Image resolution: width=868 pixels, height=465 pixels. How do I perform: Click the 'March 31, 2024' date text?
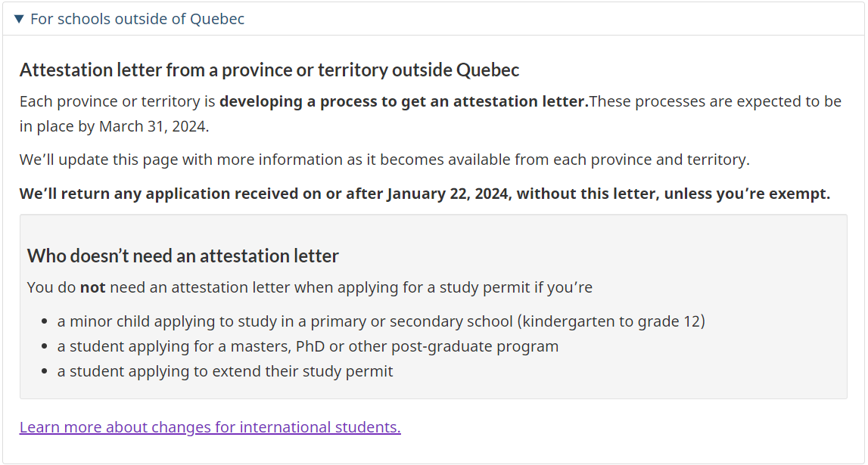[x=153, y=126]
